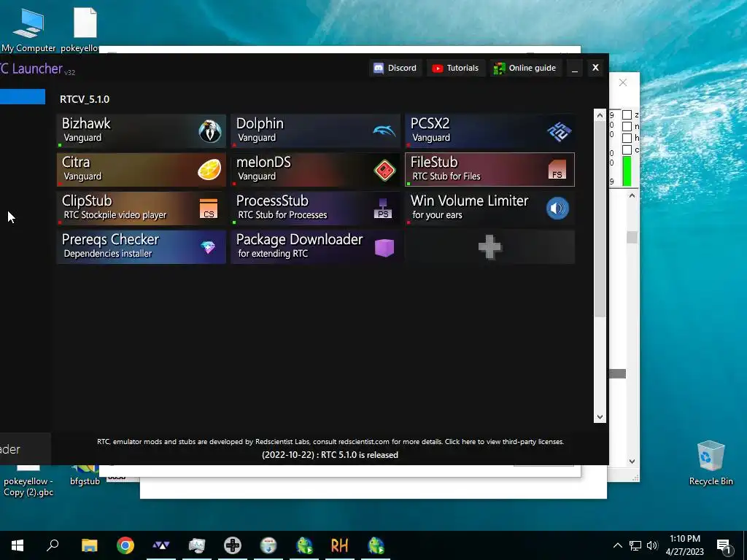Click the launcher list scrollbar down arrow
This screenshot has height=560, width=747.
(x=600, y=416)
